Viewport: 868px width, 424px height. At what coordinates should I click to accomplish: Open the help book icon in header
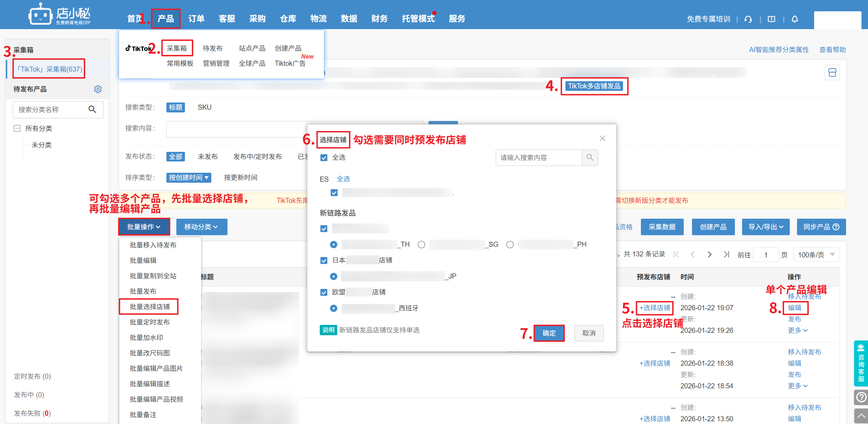coord(771,19)
